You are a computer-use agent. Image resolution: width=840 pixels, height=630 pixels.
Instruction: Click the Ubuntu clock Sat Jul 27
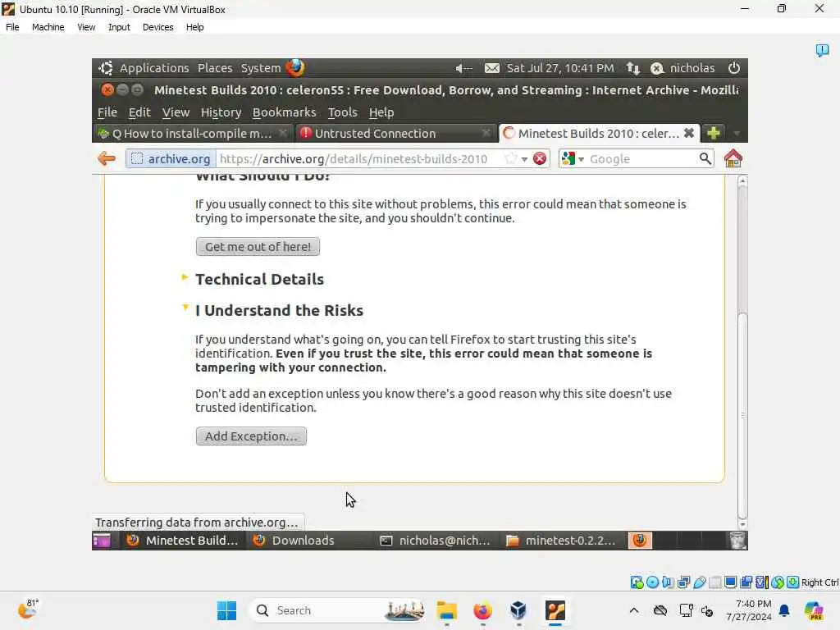point(560,68)
